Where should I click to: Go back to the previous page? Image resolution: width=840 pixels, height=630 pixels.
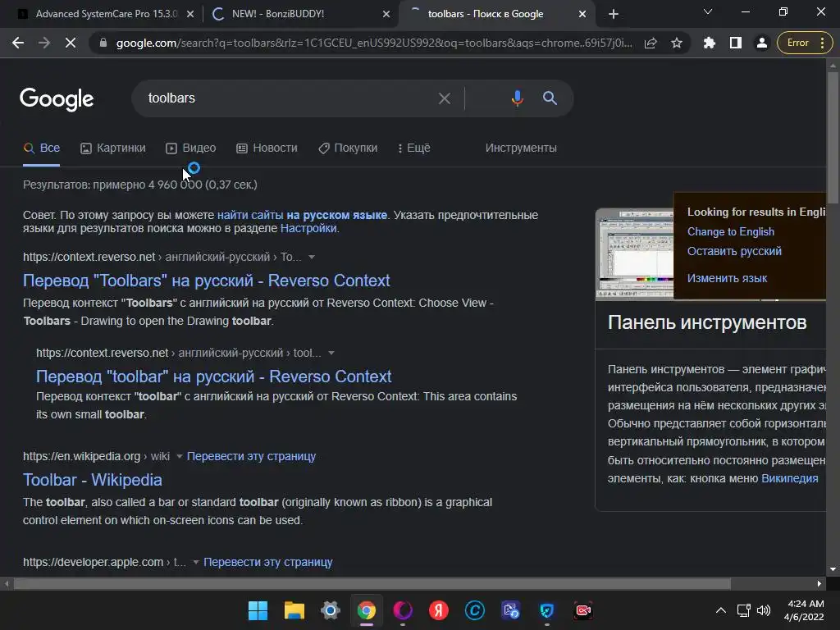[x=18, y=43]
